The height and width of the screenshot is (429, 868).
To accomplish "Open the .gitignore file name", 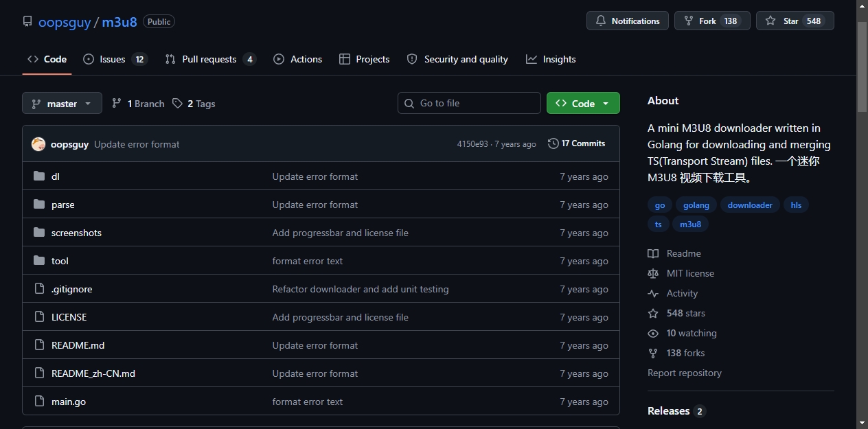I will tap(71, 289).
